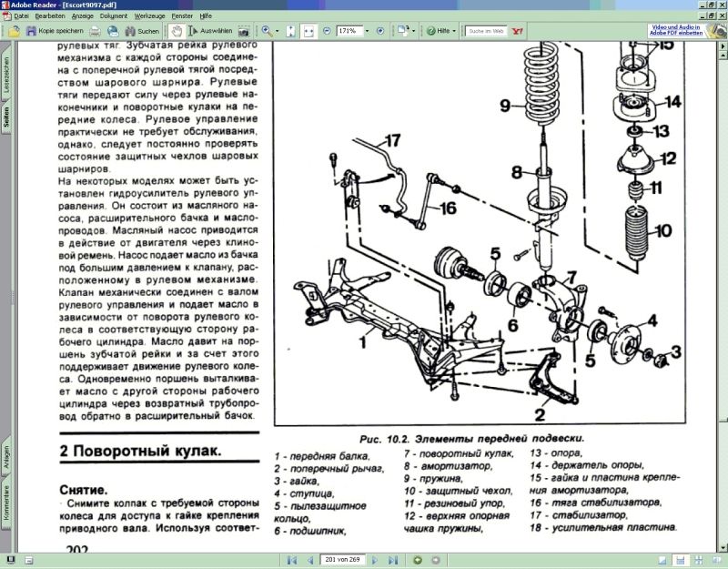728x569 pixels.
Task: Go to last page button
Action: tap(393, 560)
